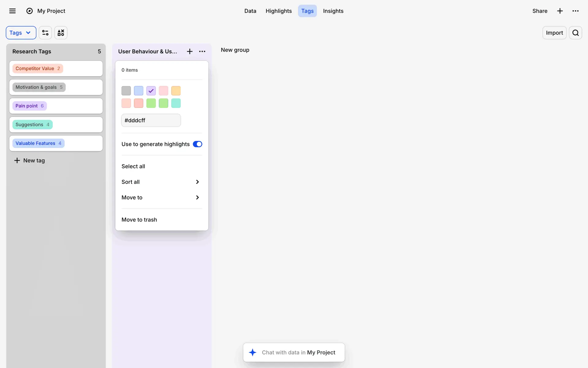This screenshot has height=368, width=588.
Task: Click the User Behaviour group ellipsis options
Action: point(202,52)
